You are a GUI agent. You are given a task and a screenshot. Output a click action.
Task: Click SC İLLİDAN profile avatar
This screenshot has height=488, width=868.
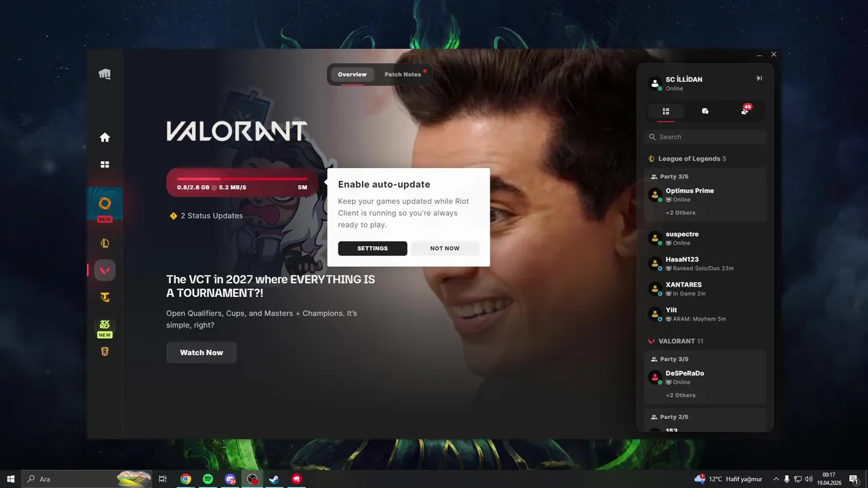coord(655,83)
